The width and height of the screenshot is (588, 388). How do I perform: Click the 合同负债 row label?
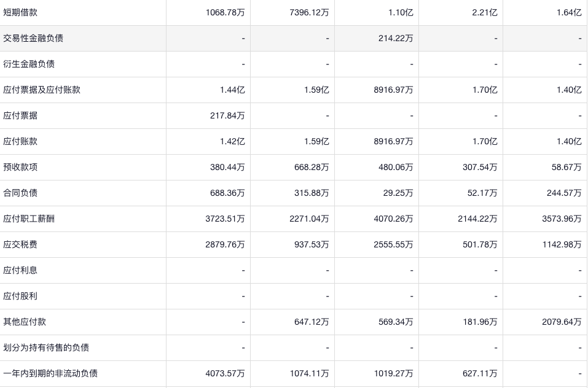coord(20,193)
